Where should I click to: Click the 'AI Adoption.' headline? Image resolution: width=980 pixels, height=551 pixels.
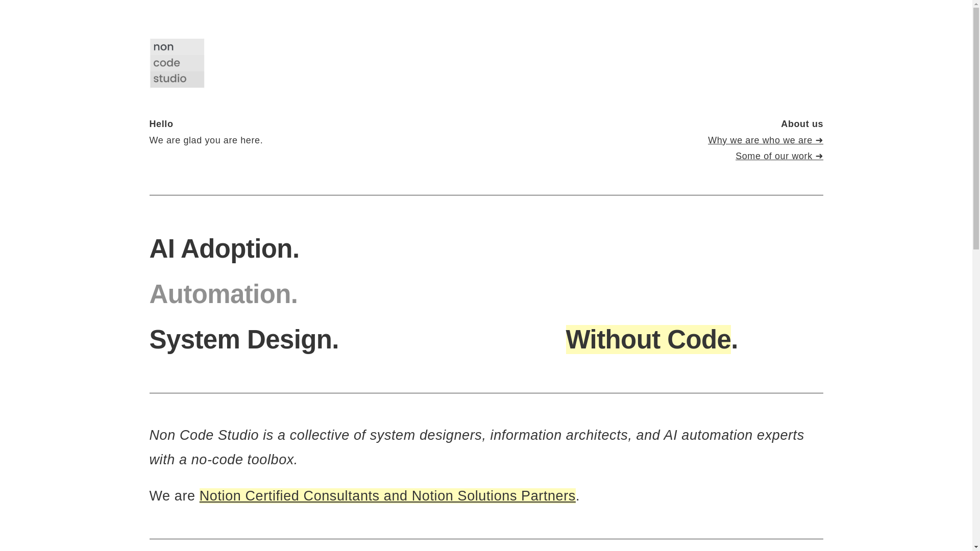224,249
